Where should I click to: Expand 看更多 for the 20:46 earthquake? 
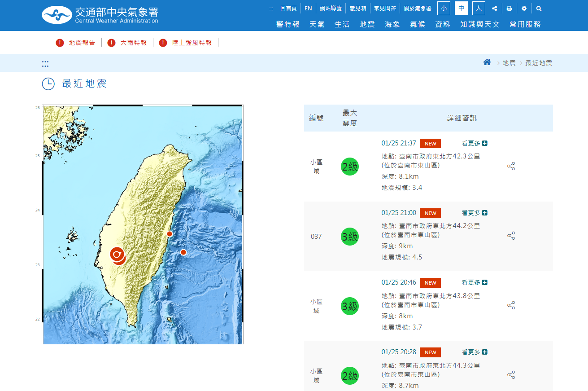click(x=474, y=282)
